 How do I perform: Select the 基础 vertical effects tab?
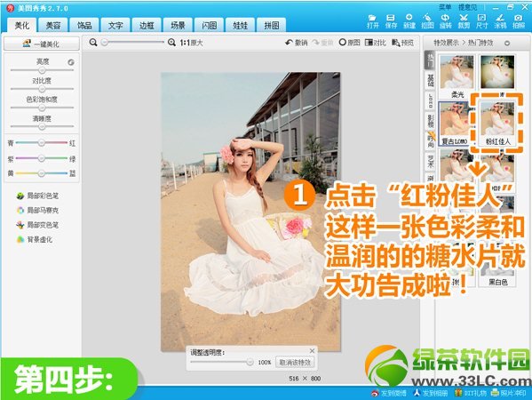point(430,80)
